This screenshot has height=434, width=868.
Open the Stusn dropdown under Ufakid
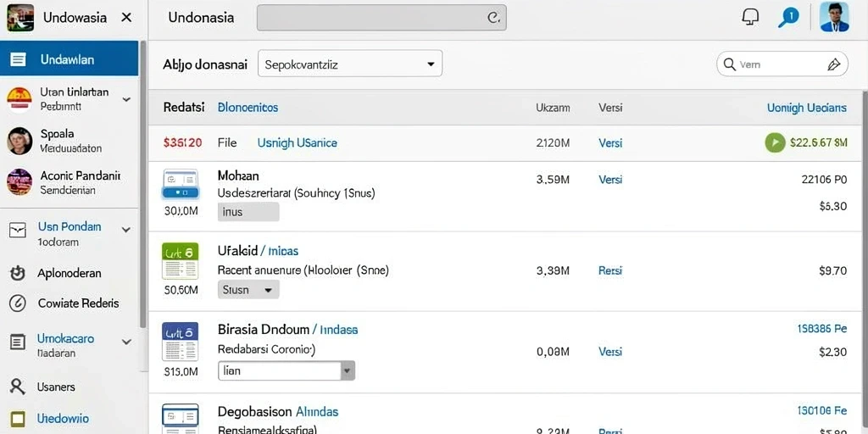(248, 290)
